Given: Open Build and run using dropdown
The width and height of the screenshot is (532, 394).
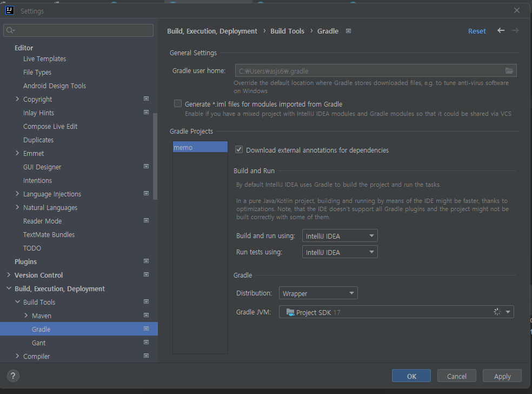Looking at the screenshot, I should [x=340, y=236].
